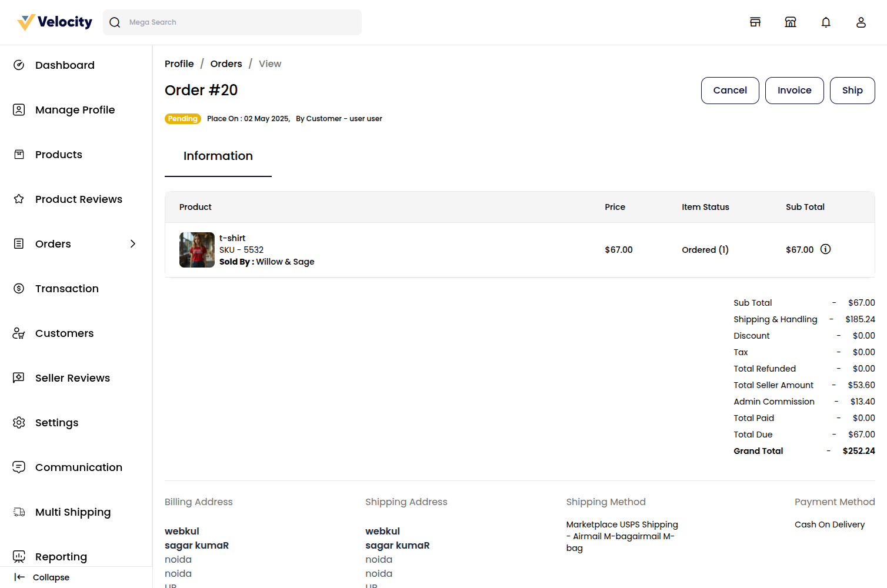Open the user account icon
887x588 pixels.
pyautogui.click(x=861, y=22)
